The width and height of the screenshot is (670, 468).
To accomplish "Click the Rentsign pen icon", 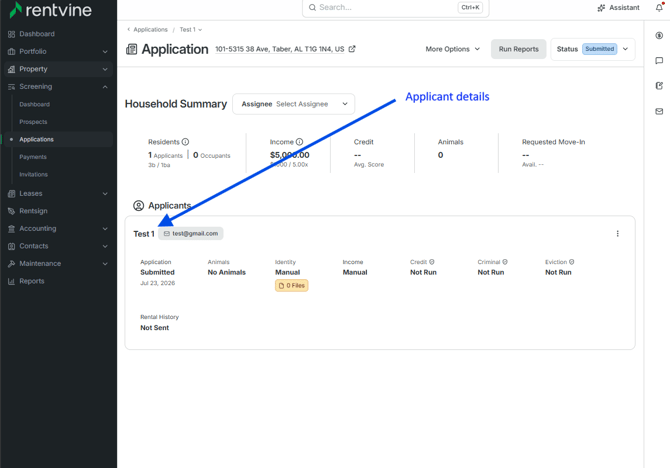I will [x=12, y=211].
